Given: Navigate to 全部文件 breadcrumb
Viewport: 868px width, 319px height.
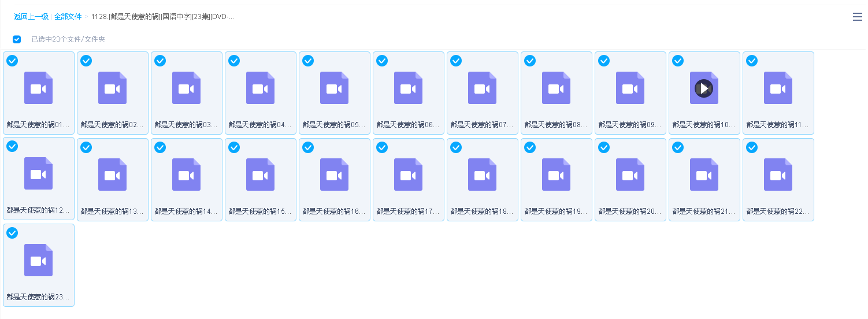Looking at the screenshot, I should pos(68,17).
